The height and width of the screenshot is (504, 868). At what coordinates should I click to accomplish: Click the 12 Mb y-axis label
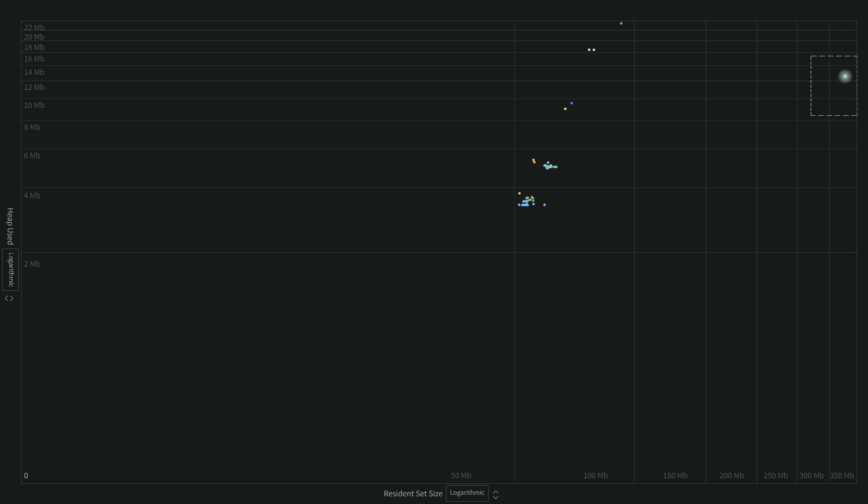[x=34, y=87]
